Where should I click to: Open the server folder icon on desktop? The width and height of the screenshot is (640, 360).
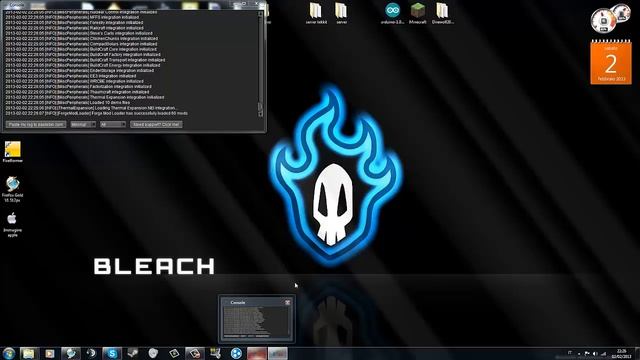click(342, 13)
